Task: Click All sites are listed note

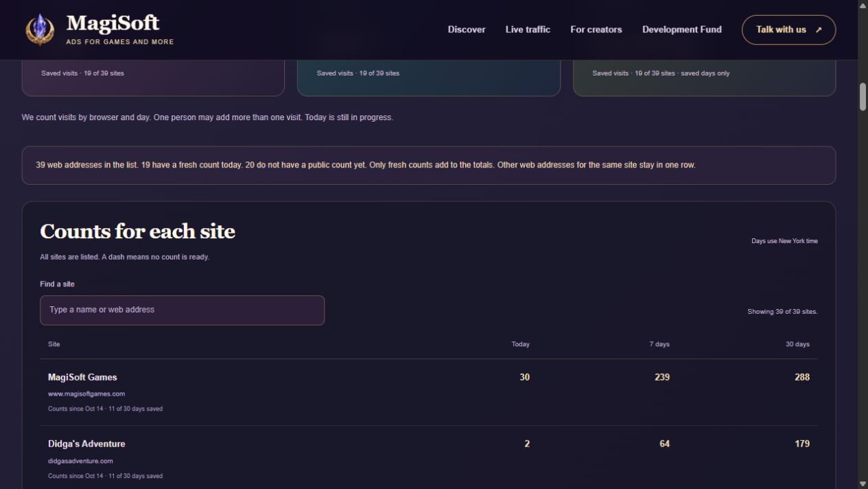Action: click(124, 257)
